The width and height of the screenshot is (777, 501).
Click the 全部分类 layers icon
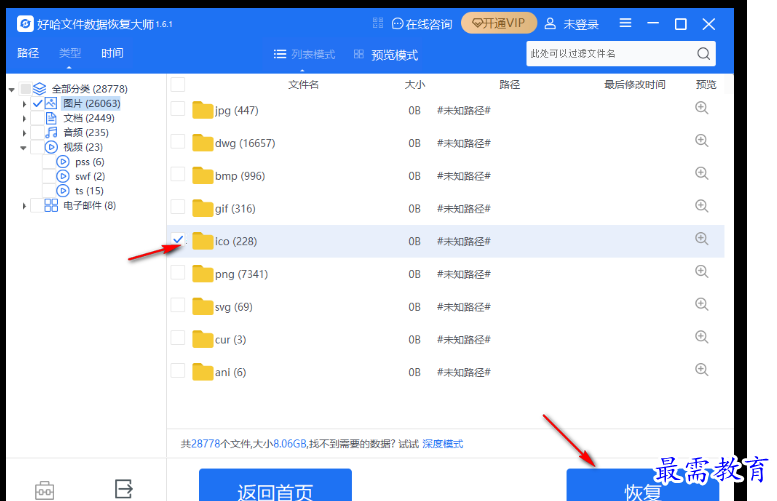[40, 89]
